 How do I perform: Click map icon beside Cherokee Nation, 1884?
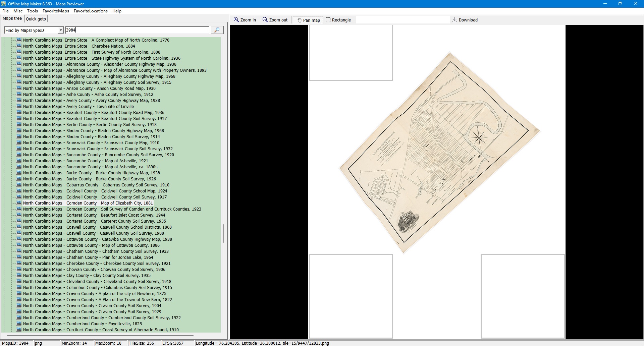[x=19, y=46]
